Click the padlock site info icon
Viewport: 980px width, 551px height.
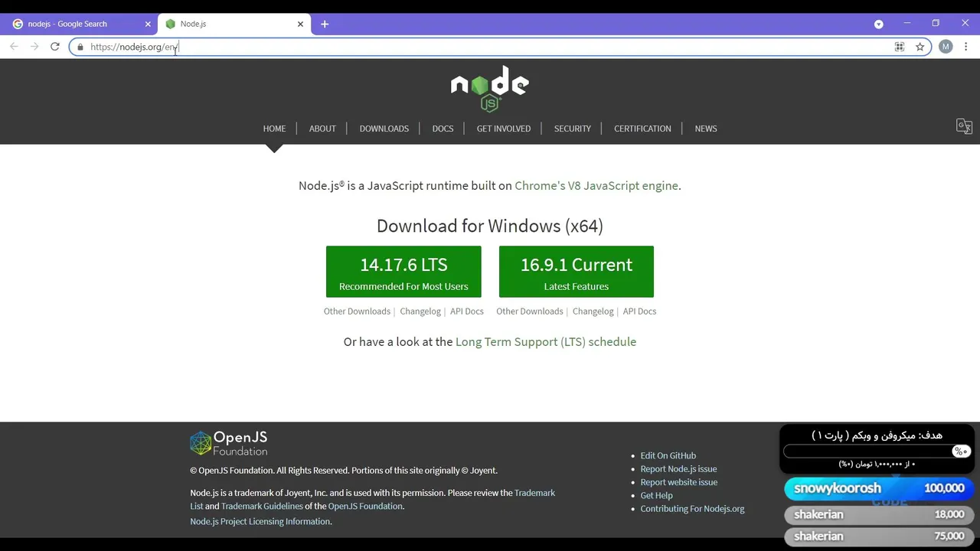coord(80,47)
